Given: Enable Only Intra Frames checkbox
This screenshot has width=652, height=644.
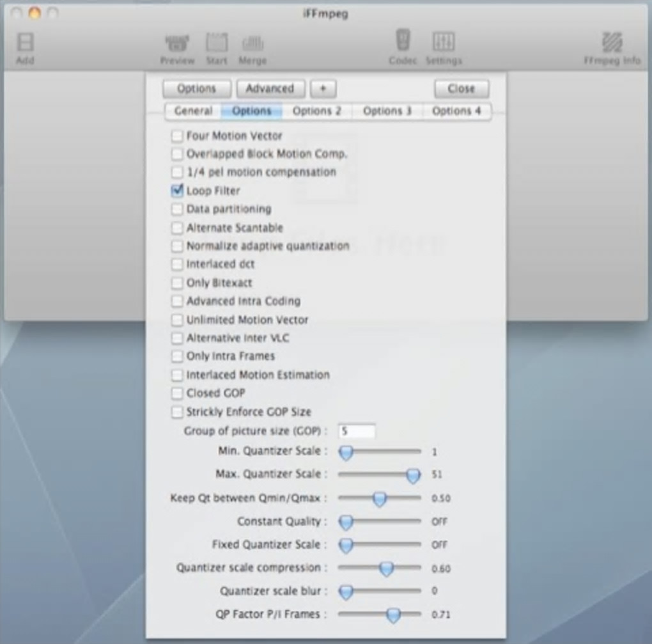Looking at the screenshot, I should coord(177,356).
